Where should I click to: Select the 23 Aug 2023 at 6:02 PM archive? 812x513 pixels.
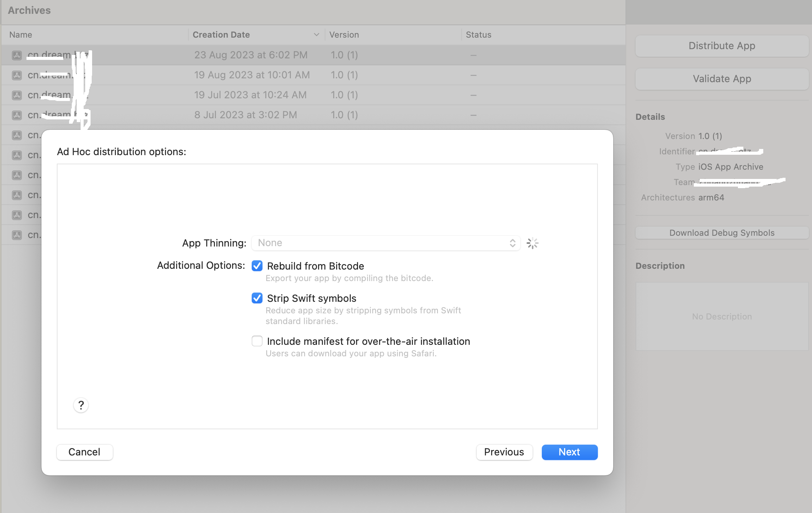[314, 55]
